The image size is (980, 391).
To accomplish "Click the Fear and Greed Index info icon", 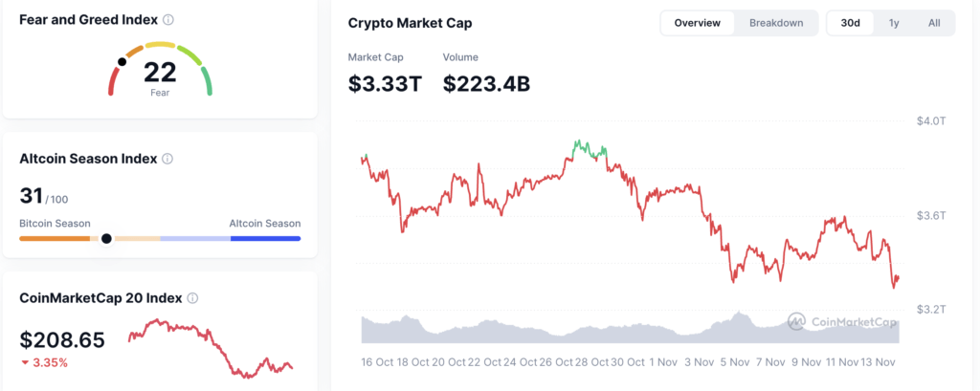I will click(x=168, y=20).
